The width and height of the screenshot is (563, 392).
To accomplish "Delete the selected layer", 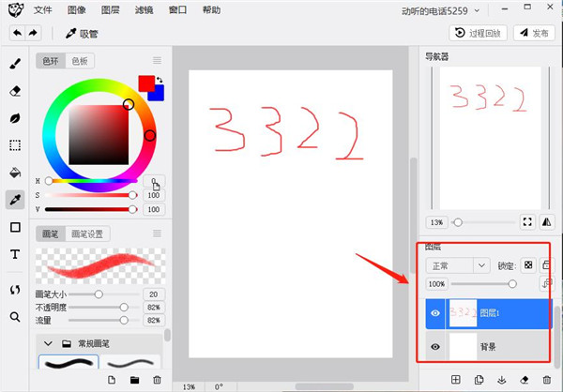I will pos(547,380).
